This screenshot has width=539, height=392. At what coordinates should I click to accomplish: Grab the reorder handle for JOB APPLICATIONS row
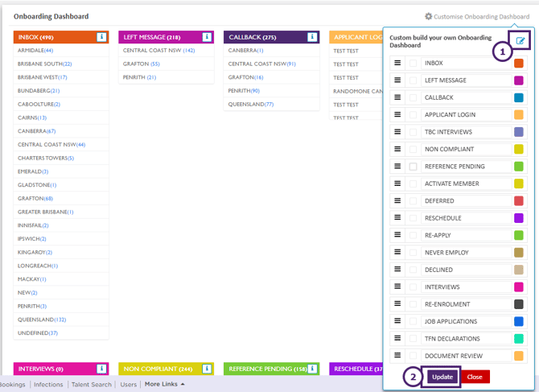(x=397, y=321)
